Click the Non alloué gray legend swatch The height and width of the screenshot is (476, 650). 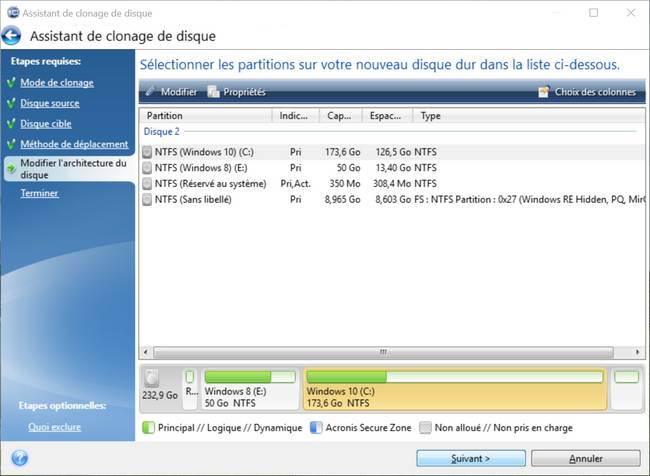tap(425, 427)
